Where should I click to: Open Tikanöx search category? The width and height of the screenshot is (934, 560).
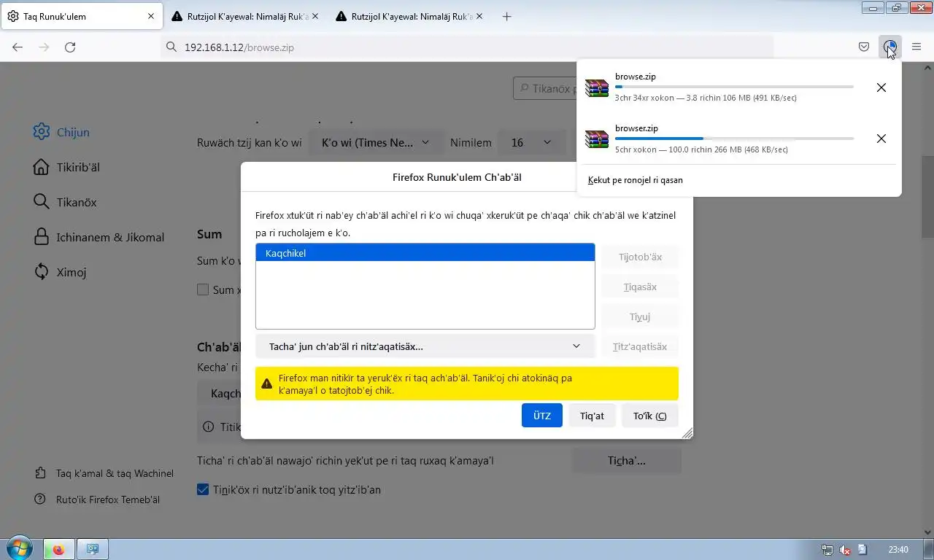65,202
